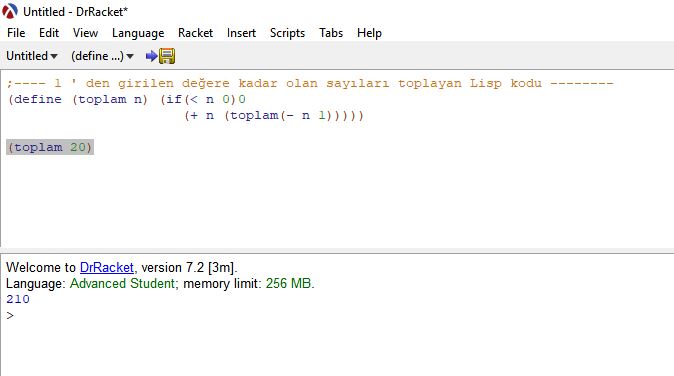Click the 'Untitled - DrRacket*' window title

(75, 12)
